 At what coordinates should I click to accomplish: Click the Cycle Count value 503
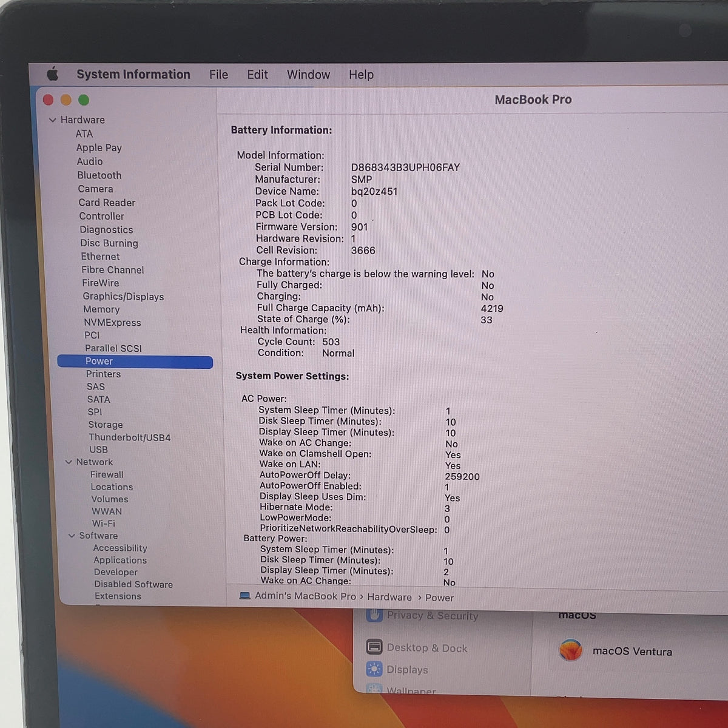331,342
